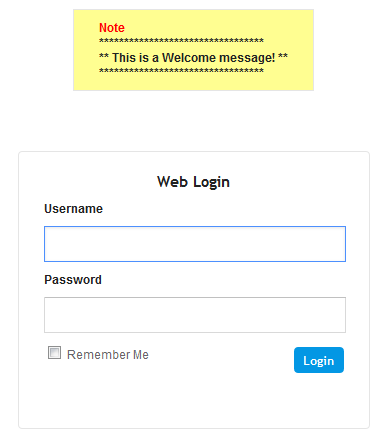
Task: Click the Username label
Action: [x=73, y=209]
